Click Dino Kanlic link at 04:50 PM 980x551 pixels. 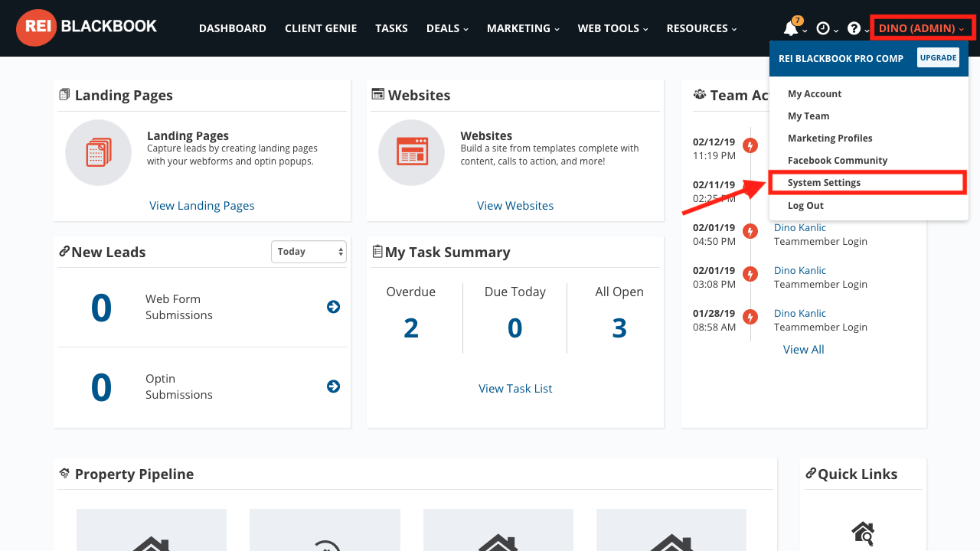(x=800, y=227)
